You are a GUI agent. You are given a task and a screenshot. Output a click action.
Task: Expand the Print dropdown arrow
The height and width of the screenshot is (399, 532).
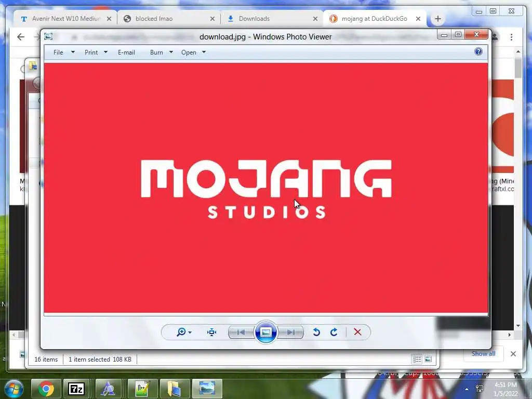pos(105,52)
